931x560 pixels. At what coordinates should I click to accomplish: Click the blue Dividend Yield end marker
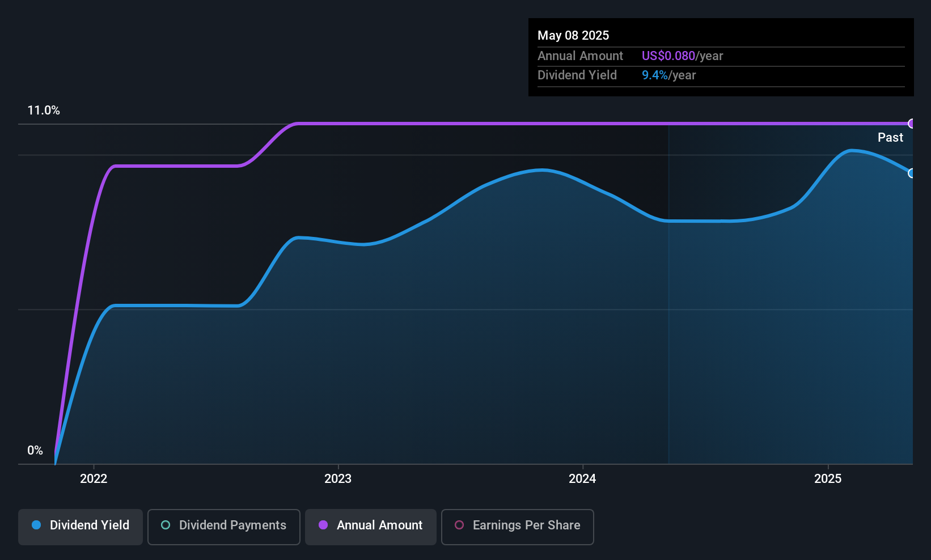(912, 173)
